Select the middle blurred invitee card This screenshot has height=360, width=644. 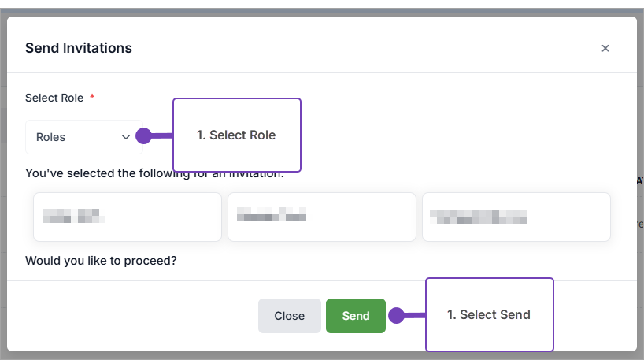[321, 217]
